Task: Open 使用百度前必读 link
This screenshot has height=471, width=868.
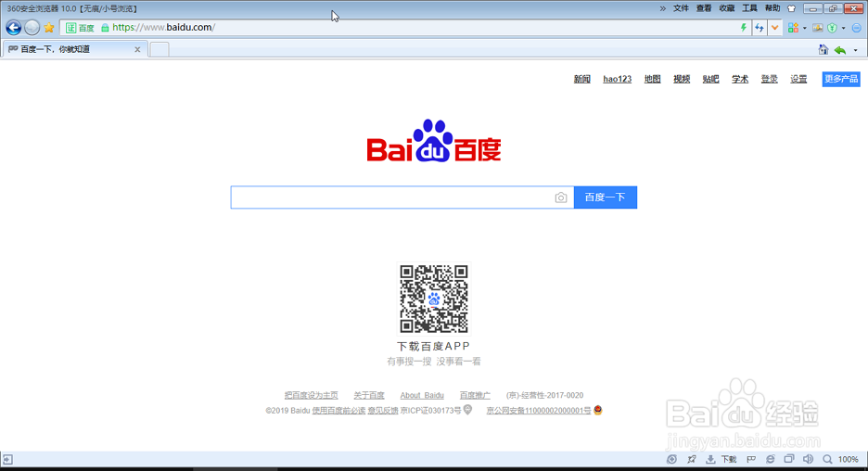Action: (x=338, y=411)
